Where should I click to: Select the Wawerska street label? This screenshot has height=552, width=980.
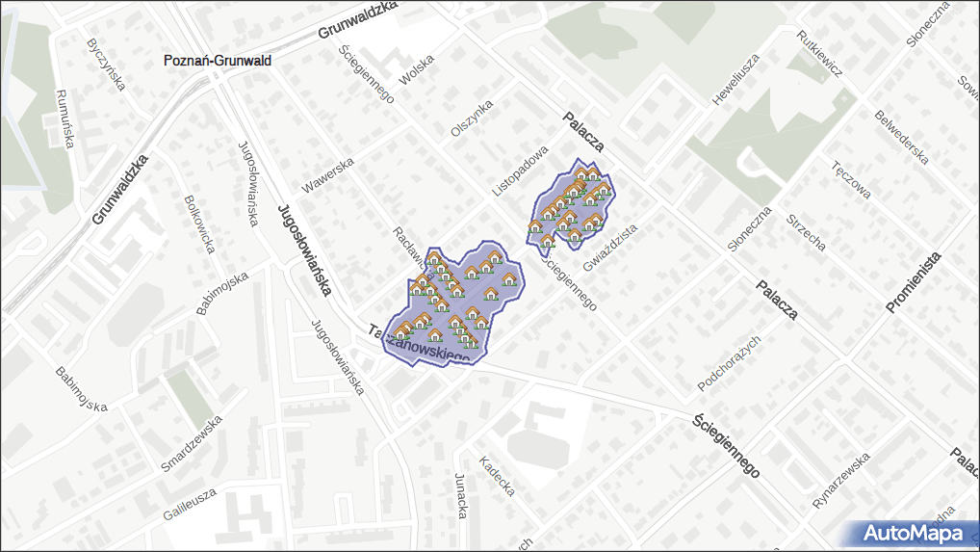(329, 173)
